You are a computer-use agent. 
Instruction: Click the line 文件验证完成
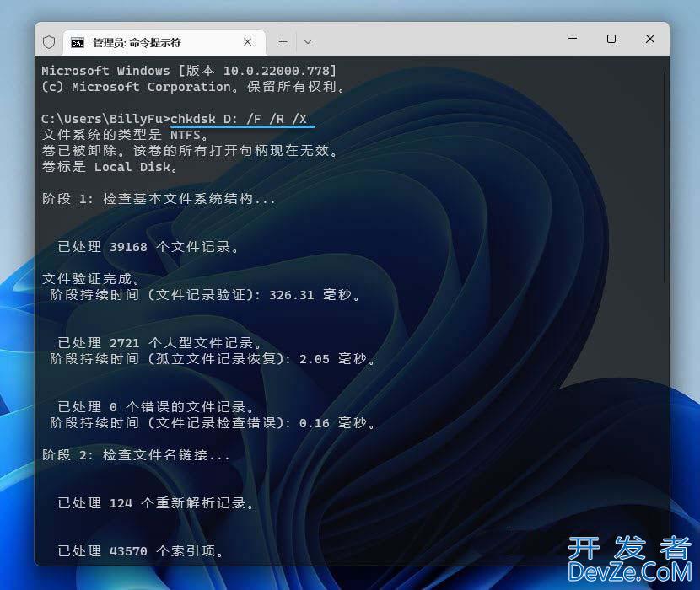pyautogui.click(x=91, y=279)
